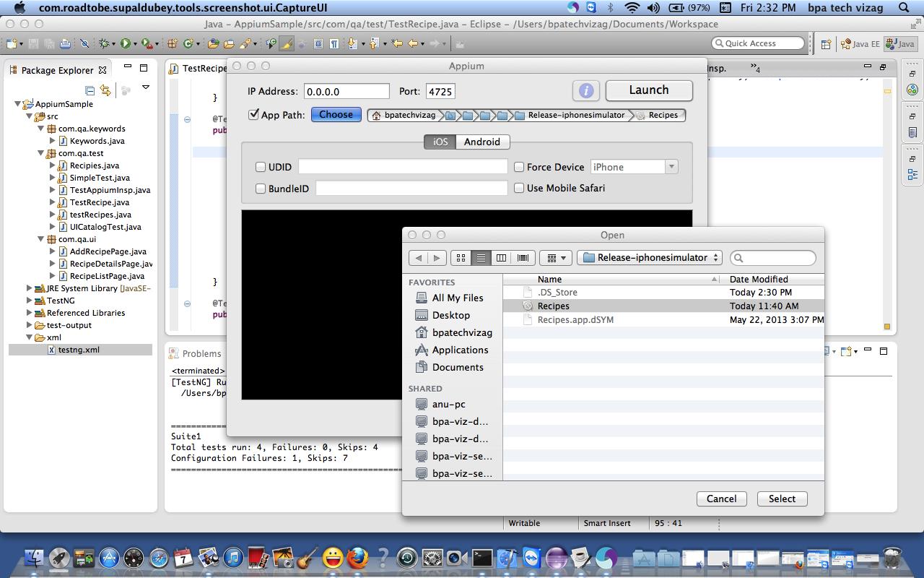
Task: Click the green Run icon in toolbar
Action: 126,43
